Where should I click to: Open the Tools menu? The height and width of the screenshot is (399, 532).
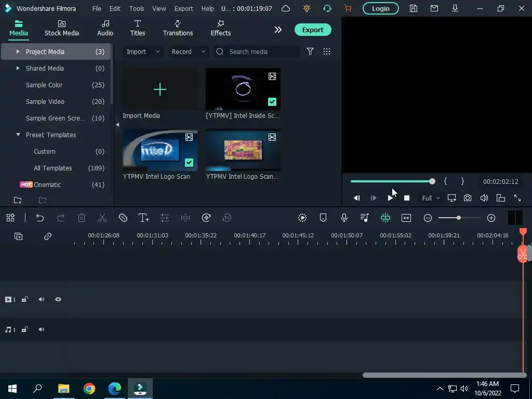tap(137, 8)
